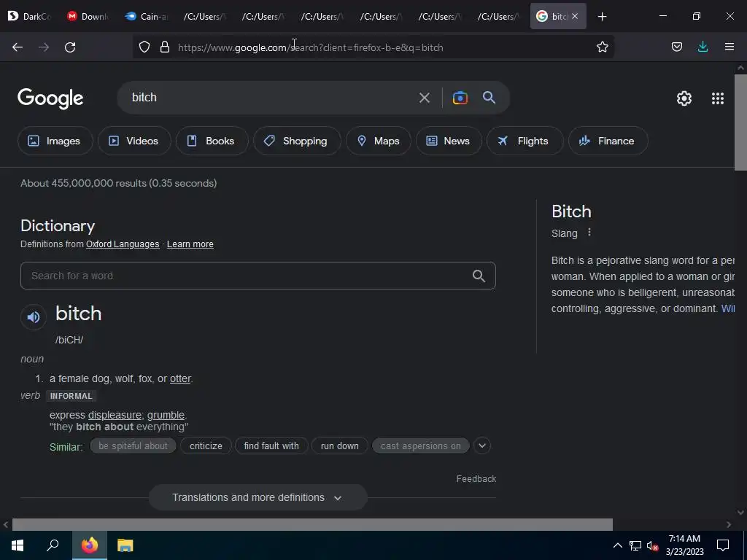Expand Translations and more definitions
This screenshot has height=560, width=747.
pos(258,497)
